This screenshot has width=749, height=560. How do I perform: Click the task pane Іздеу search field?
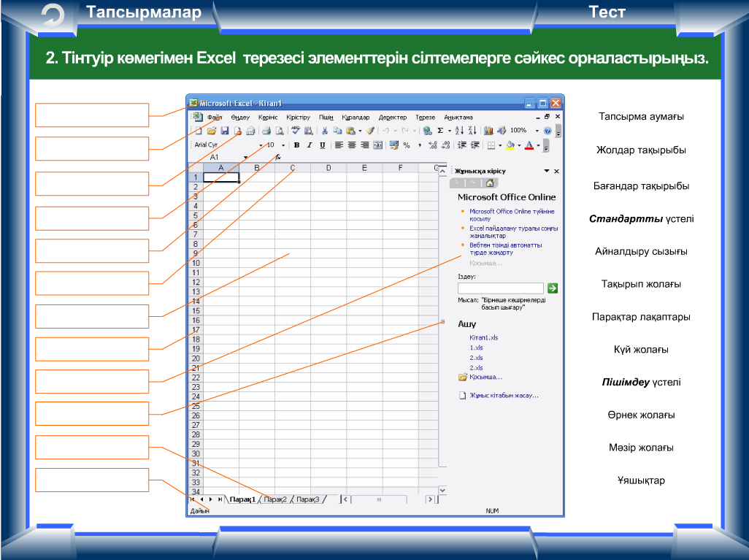[x=501, y=288]
